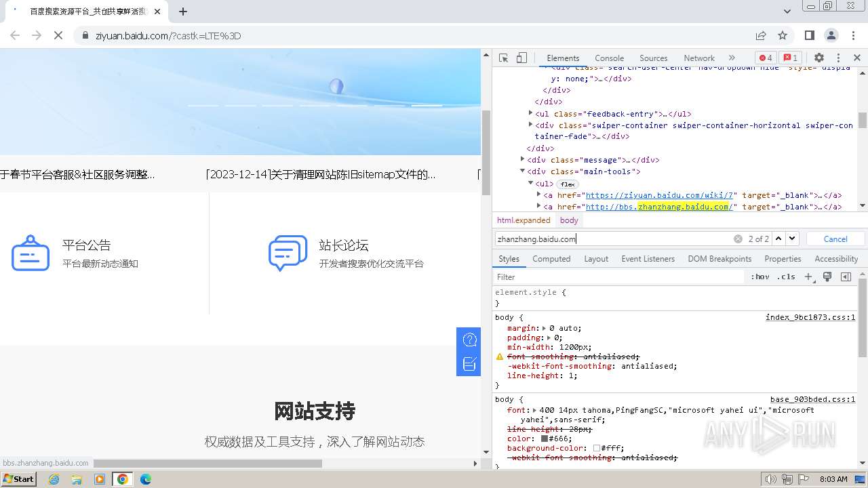Select the Elements tab
Viewport: 868px width, 488px height.
(x=563, y=58)
